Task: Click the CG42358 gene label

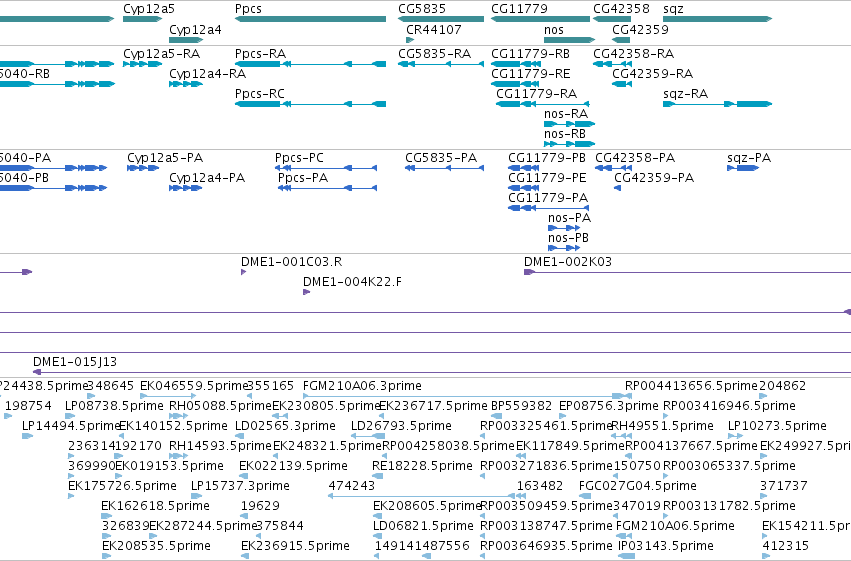Action: [x=621, y=9]
